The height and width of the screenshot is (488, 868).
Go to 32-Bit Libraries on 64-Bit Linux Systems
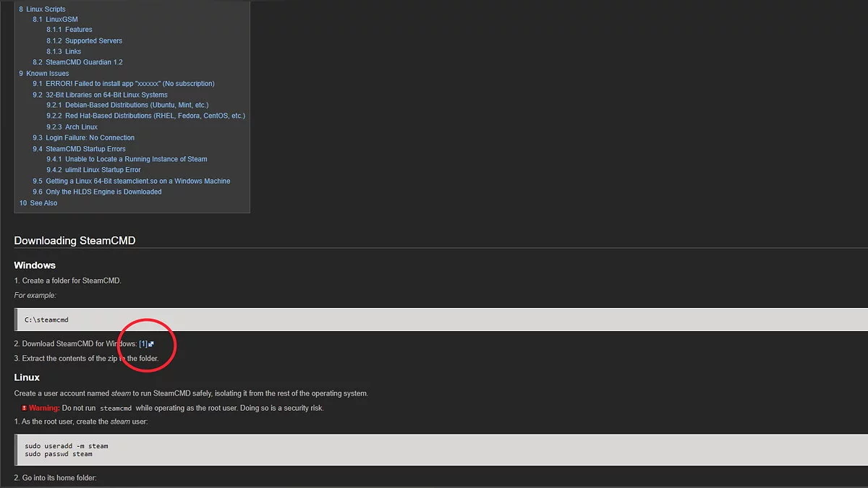(x=106, y=95)
